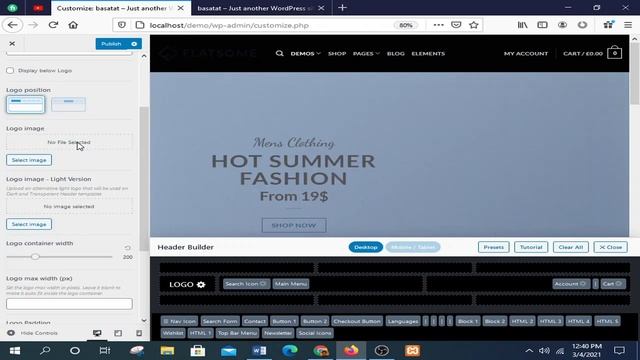The width and height of the screenshot is (640, 360).
Task: Click Clear All in Header Builder
Action: 571,247
